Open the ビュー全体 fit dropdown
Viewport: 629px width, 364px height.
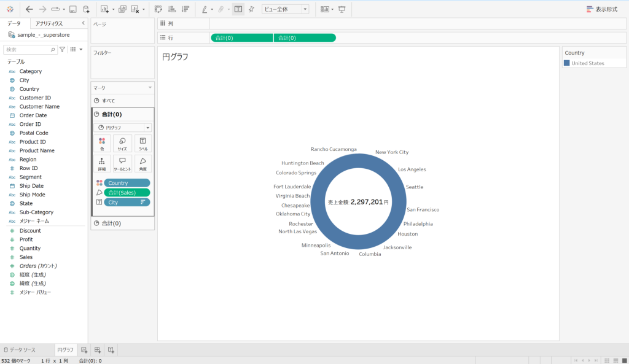[285, 9]
